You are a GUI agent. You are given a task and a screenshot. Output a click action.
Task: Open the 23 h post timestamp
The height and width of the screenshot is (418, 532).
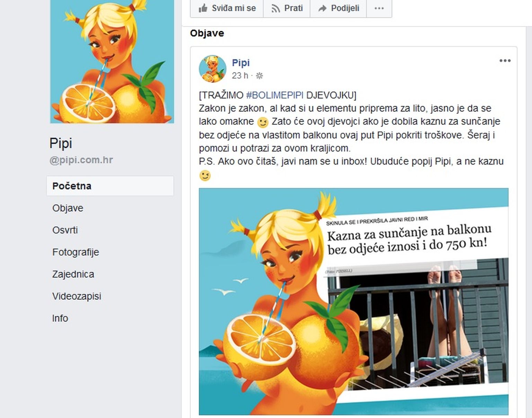click(x=240, y=76)
